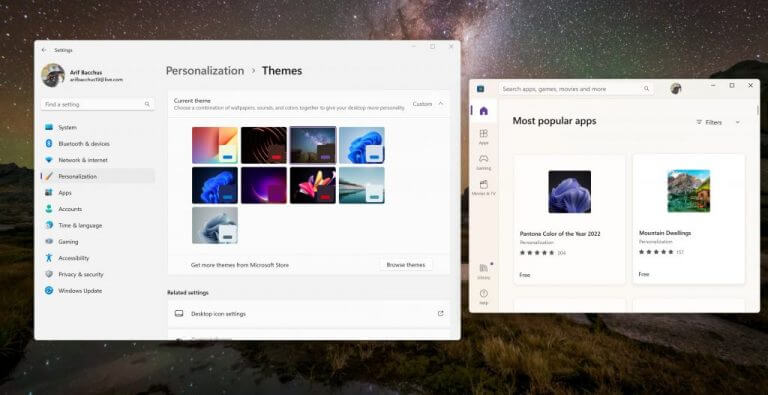This screenshot has height=395, width=768.
Task: Apply the light blue Windows bloom theme
Action: (x=362, y=145)
